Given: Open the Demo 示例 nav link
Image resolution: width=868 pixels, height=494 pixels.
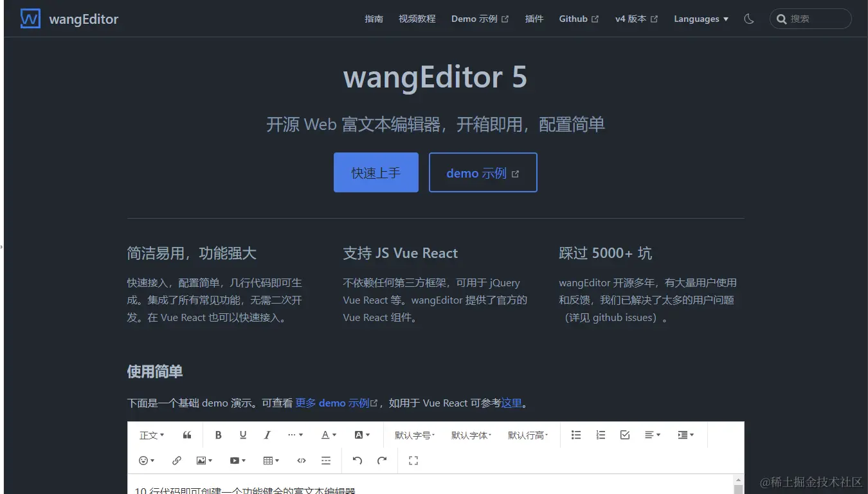Looking at the screenshot, I should click(480, 19).
